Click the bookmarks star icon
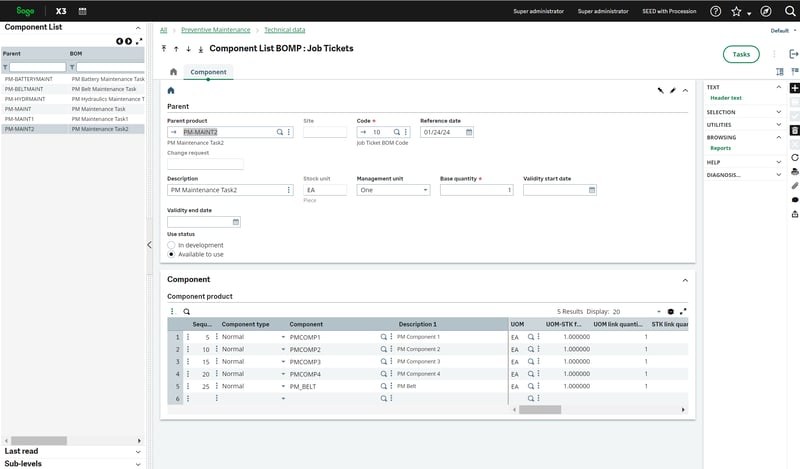 point(737,11)
